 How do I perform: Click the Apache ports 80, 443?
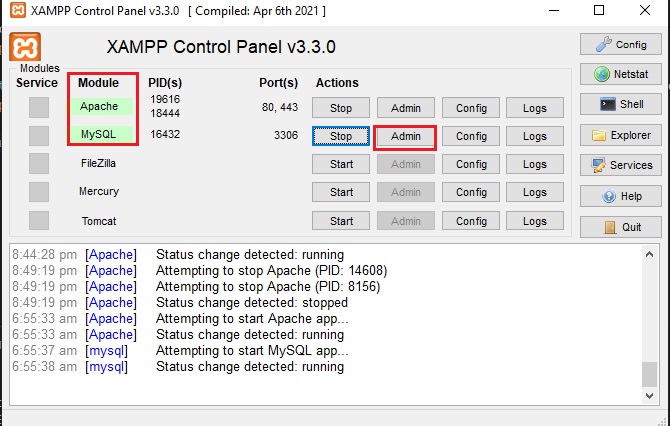pyautogui.click(x=280, y=107)
